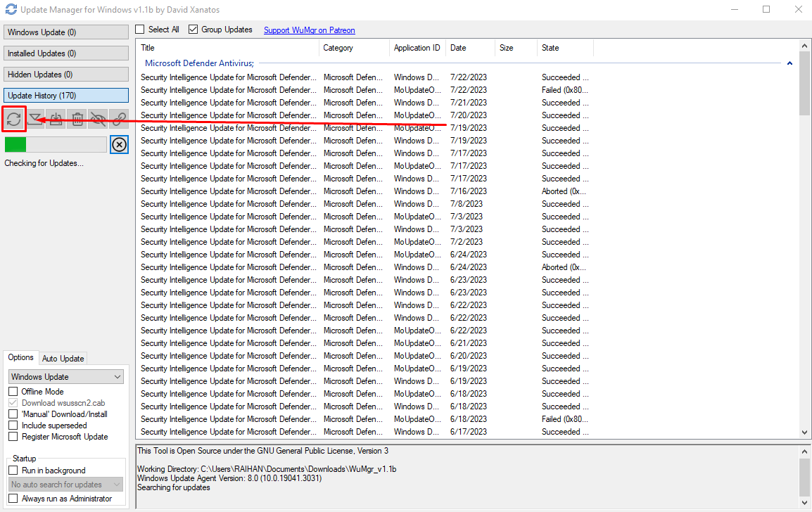
Task: Open the Hidden Updates (0) list
Action: [x=66, y=75]
